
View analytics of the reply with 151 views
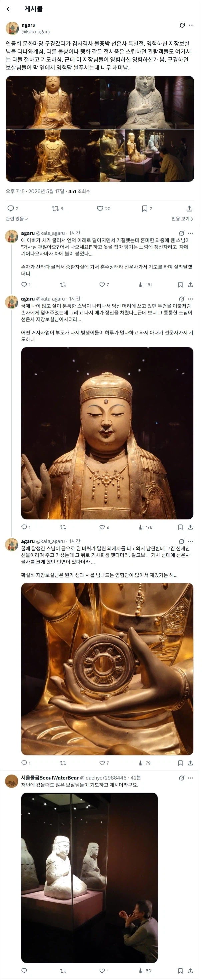point(145,285)
